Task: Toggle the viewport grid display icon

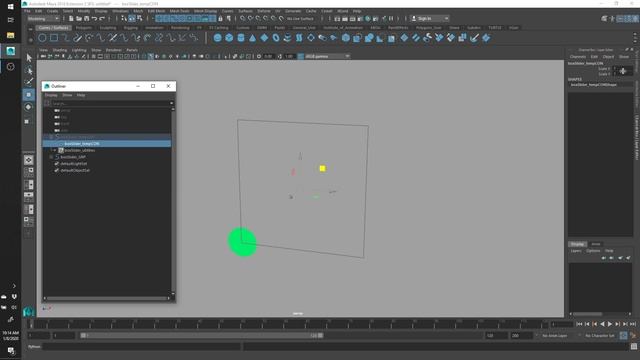Action: pos(93,56)
